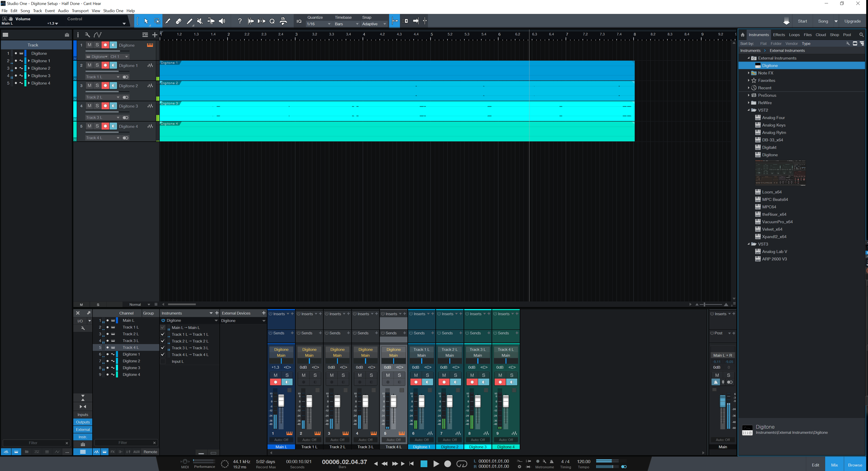Select the Eraser tool in toolbar
Viewport: 868px width, 471px height.
pyautogui.click(x=179, y=21)
